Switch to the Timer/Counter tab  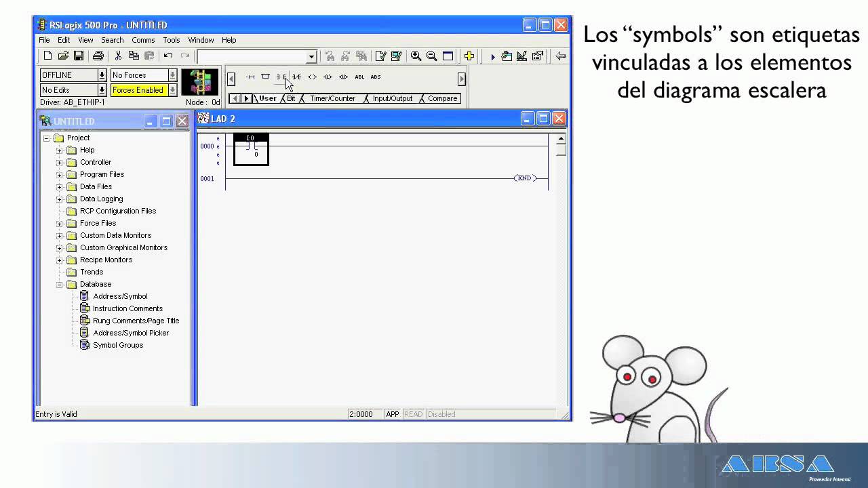(x=332, y=98)
